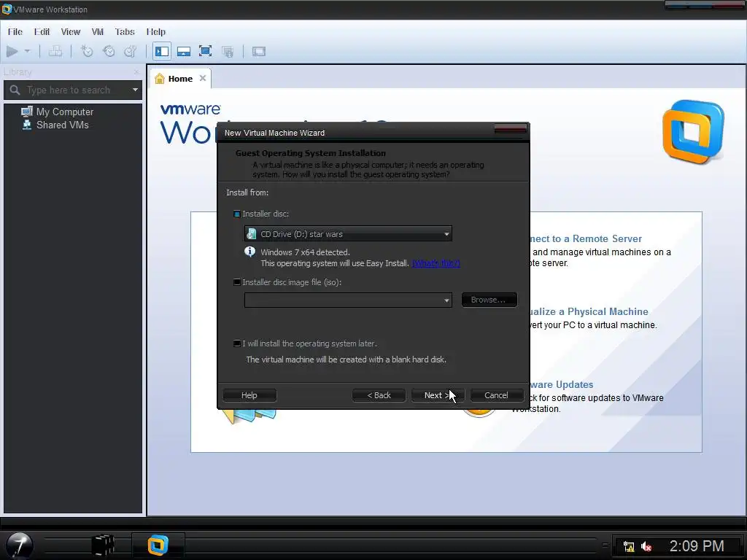Click the Send Ctrl+Alt+Del toolbar icon
747x560 pixels.
[x=55, y=51]
